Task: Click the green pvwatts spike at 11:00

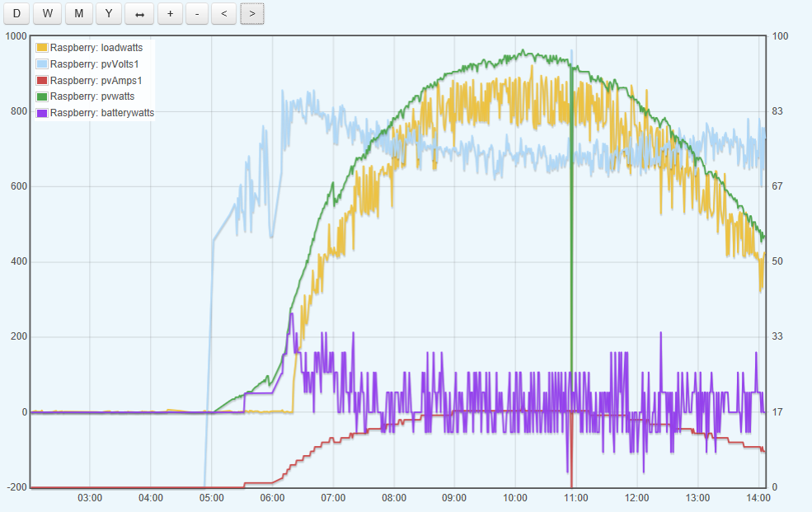Action: point(571,247)
